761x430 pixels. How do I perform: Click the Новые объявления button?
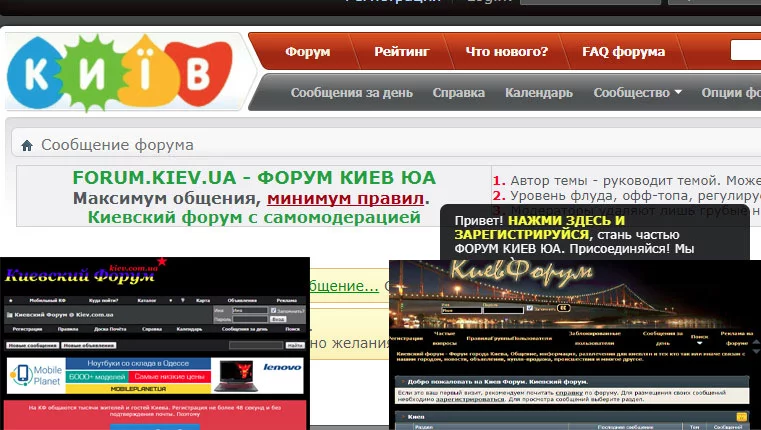[x=89, y=346]
